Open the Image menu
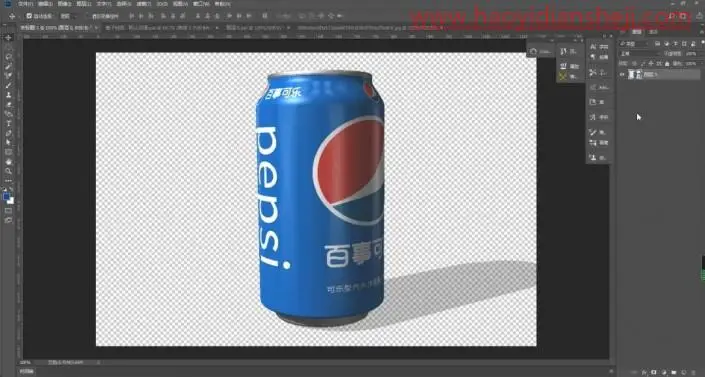The width and height of the screenshot is (705, 377). [64, 4]
